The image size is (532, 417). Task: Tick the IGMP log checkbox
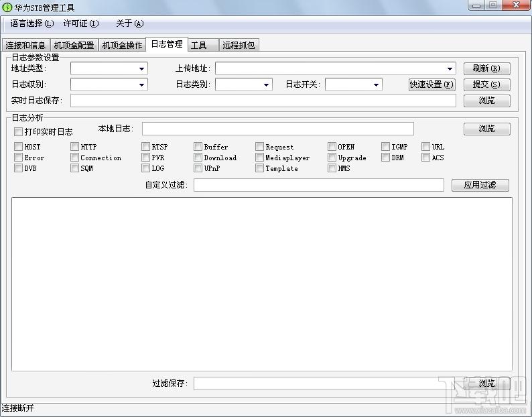pos(386,147)
